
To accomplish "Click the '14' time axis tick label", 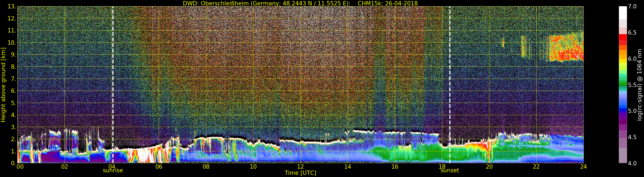I will pos(347,167).
